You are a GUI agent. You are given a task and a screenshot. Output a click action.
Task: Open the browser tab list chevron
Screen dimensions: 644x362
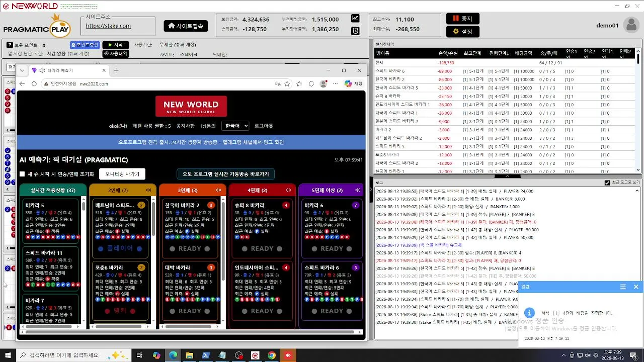[22, 70]
